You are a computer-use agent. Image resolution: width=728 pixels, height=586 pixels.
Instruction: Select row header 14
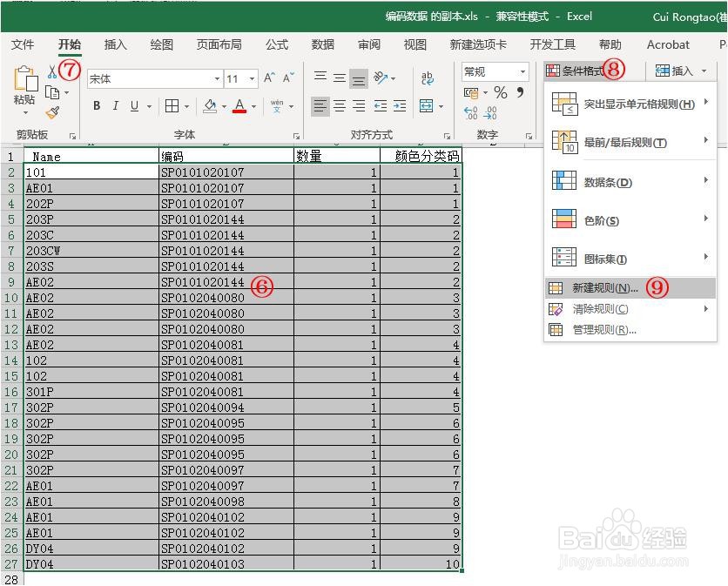pos(11,360)
